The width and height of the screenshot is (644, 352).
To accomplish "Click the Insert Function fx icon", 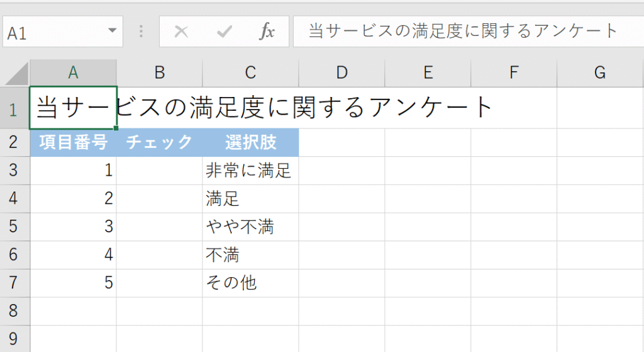I will click(x=267, y=31).
